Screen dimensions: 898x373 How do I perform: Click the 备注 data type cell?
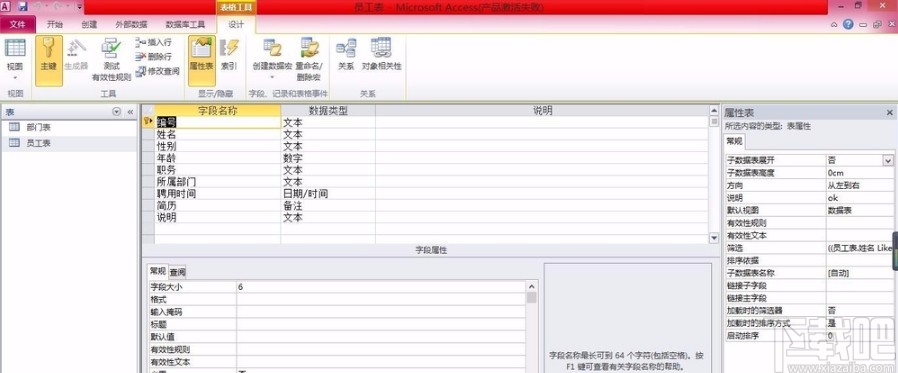[x=328, y=206]
